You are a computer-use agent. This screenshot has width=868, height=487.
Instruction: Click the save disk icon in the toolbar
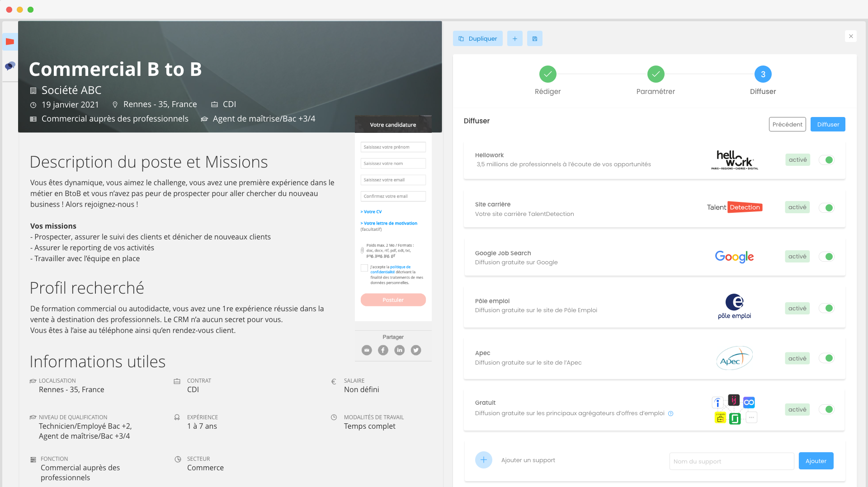pyautogui.click(x=534, y=38)
